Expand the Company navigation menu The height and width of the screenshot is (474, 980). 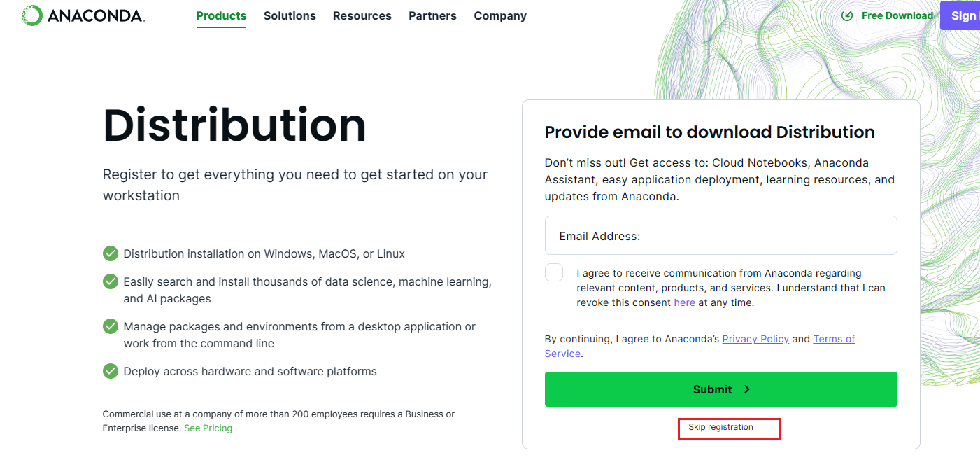click(500, 15)
